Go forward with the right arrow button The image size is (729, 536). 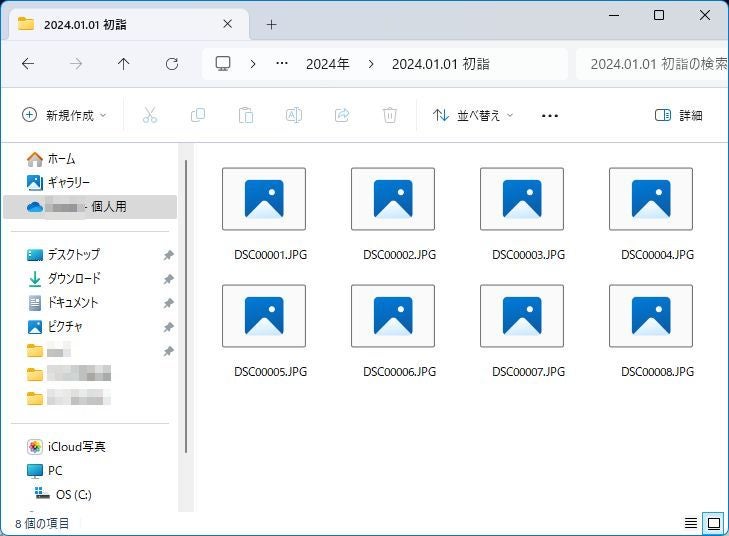click(76, 64)
